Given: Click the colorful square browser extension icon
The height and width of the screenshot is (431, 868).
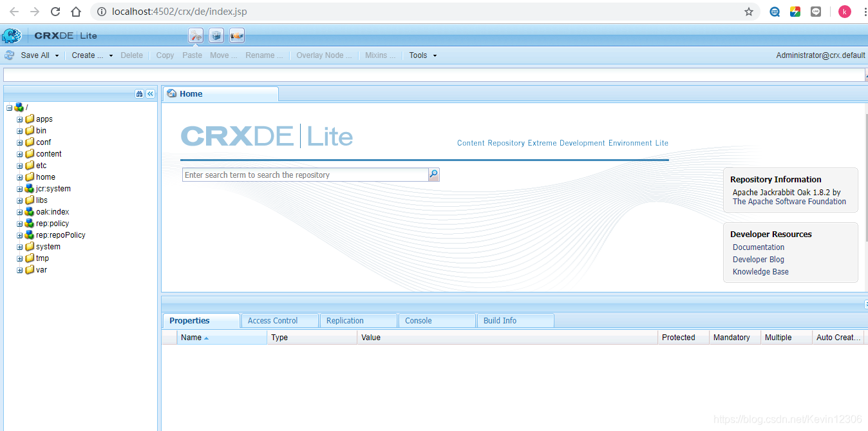Looking at the screenshot, I should point(795,12).
